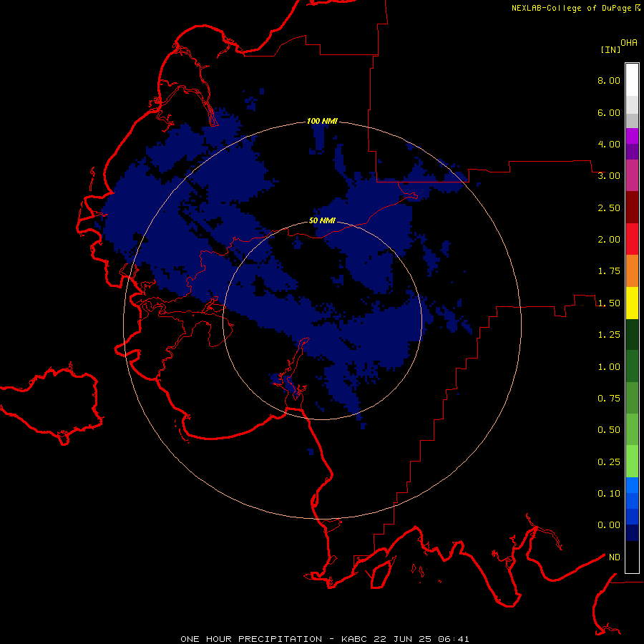
Task: Click the 0.25 legend value
Action: tap(609, 462)
